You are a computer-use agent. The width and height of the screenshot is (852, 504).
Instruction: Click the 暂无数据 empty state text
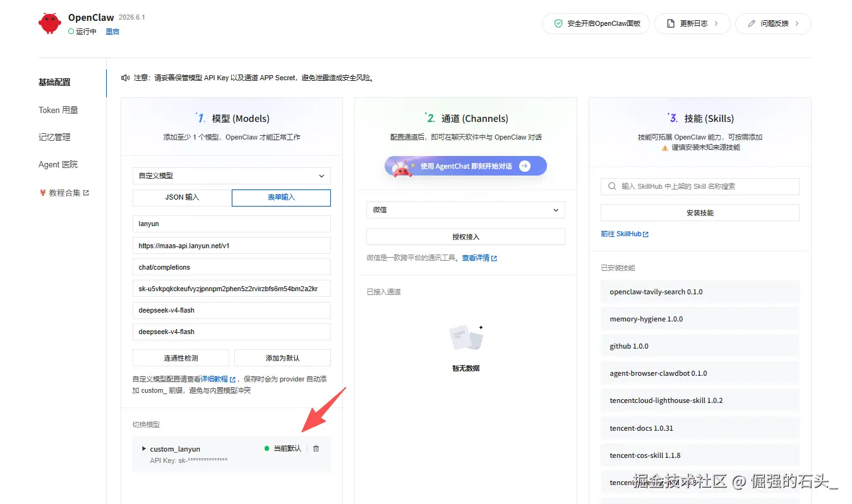466,368
